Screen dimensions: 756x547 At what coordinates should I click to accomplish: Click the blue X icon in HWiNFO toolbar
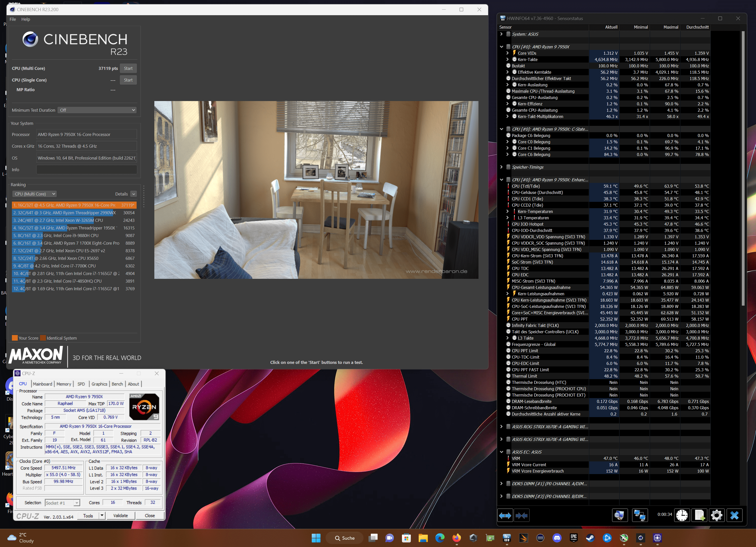click(x=734, y=515)
